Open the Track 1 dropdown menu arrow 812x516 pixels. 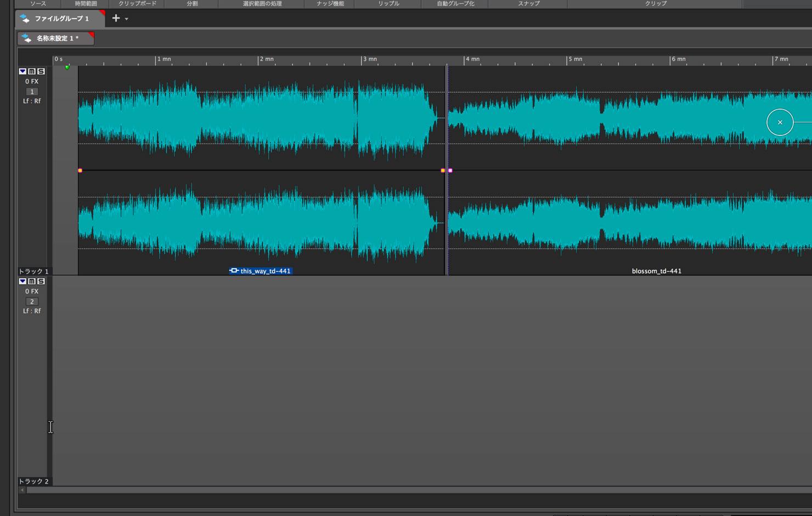(x=22, y=71)
